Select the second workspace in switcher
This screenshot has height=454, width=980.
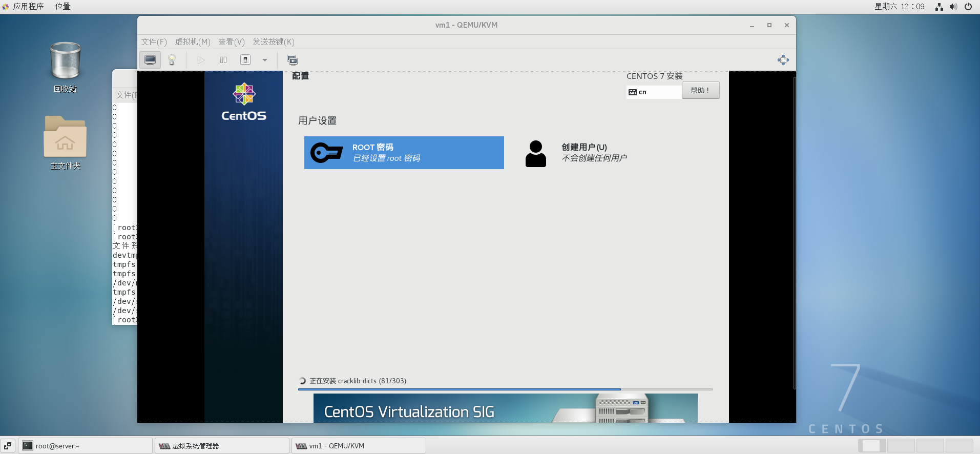(901, 446)
